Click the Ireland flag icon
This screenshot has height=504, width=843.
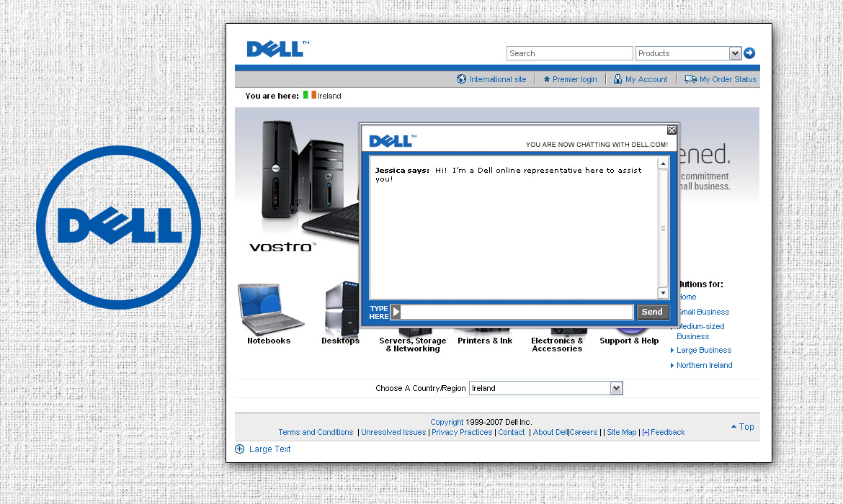click(x=309, y=95)
